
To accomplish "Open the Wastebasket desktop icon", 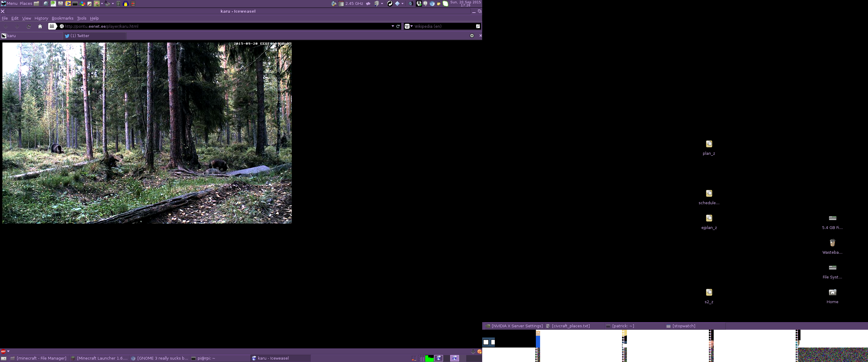I will 832,246.
